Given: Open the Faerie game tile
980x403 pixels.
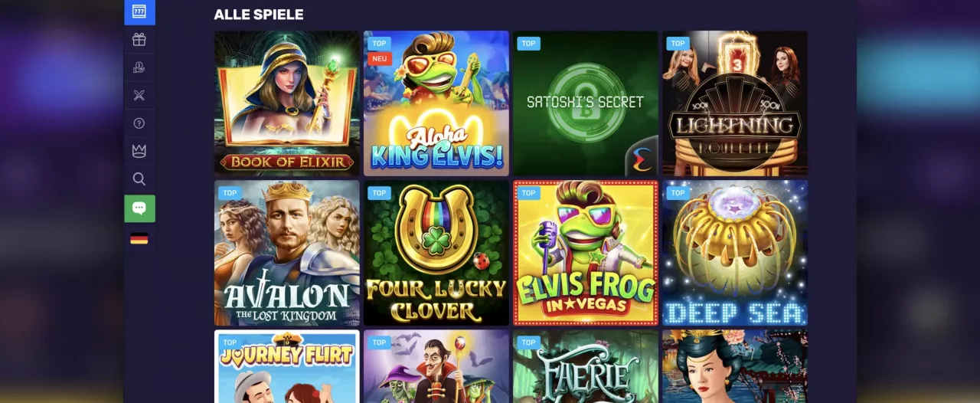Looking at the screenshot, I should pos(585,366).
